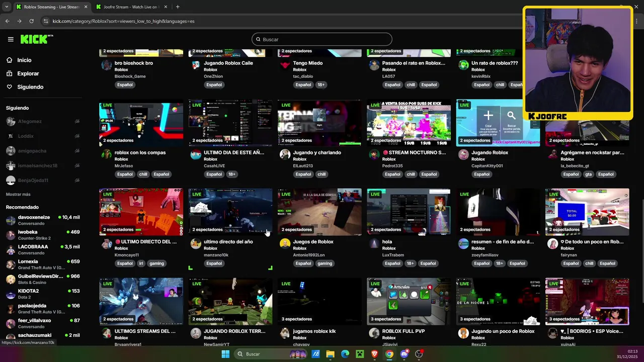Viewport: 644px width, 362px height.
Task: Reload the page
Action: (31, 21)
